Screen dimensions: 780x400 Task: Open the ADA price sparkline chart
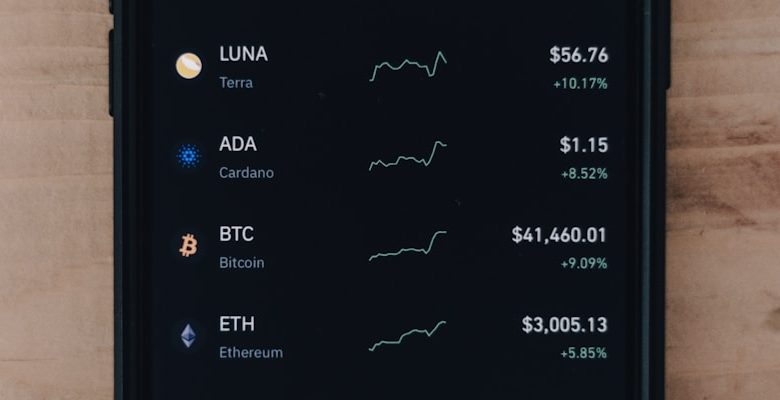point(408,156)
